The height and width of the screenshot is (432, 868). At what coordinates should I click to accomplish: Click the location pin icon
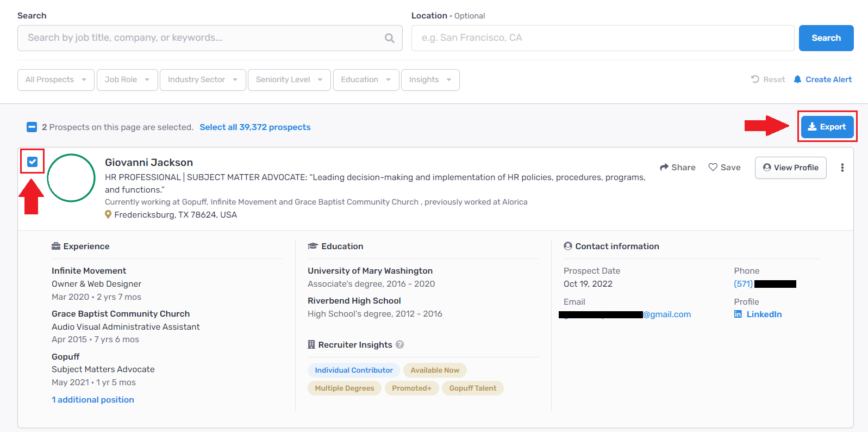pos(108,215)
